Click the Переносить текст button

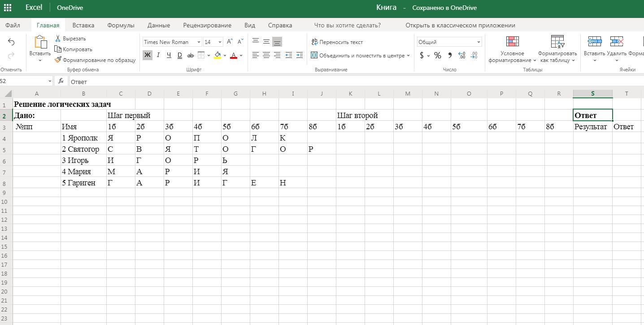337,42
